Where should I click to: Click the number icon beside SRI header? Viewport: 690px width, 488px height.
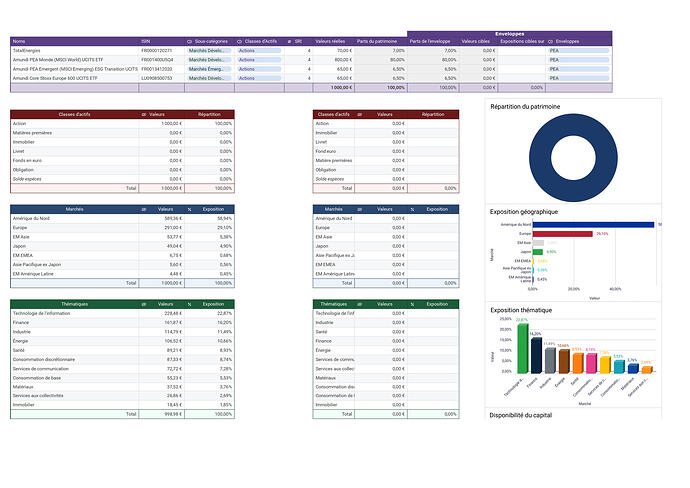point(289,41)
